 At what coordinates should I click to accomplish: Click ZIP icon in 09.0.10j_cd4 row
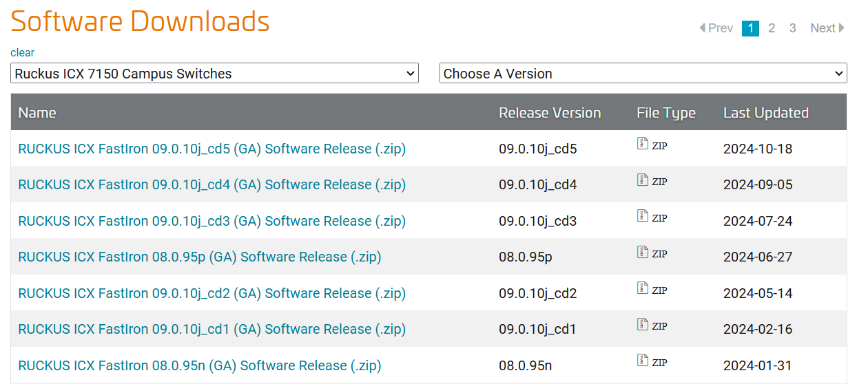tap(643, 180)
